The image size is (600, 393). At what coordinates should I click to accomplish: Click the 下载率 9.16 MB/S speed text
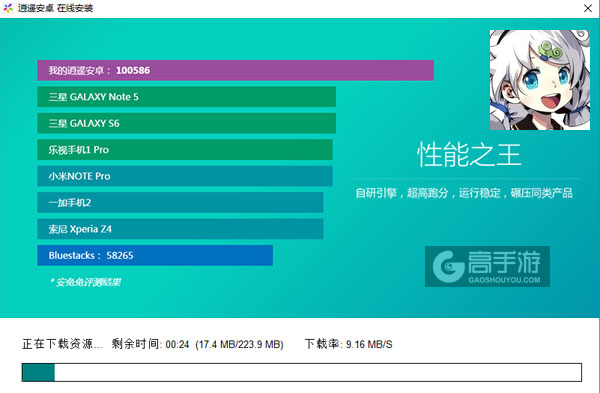[x=349, y=344]
